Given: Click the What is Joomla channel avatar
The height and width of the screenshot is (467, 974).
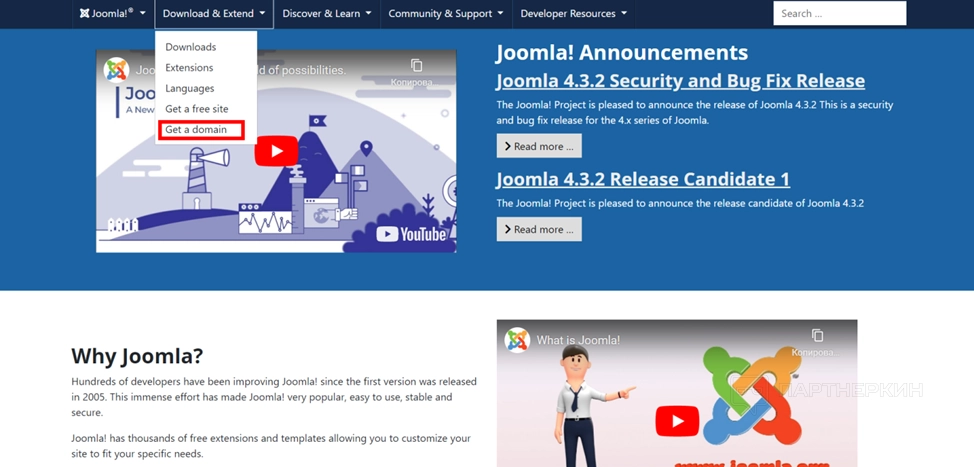Looking at the screenshot, I should tap(517, 340).
